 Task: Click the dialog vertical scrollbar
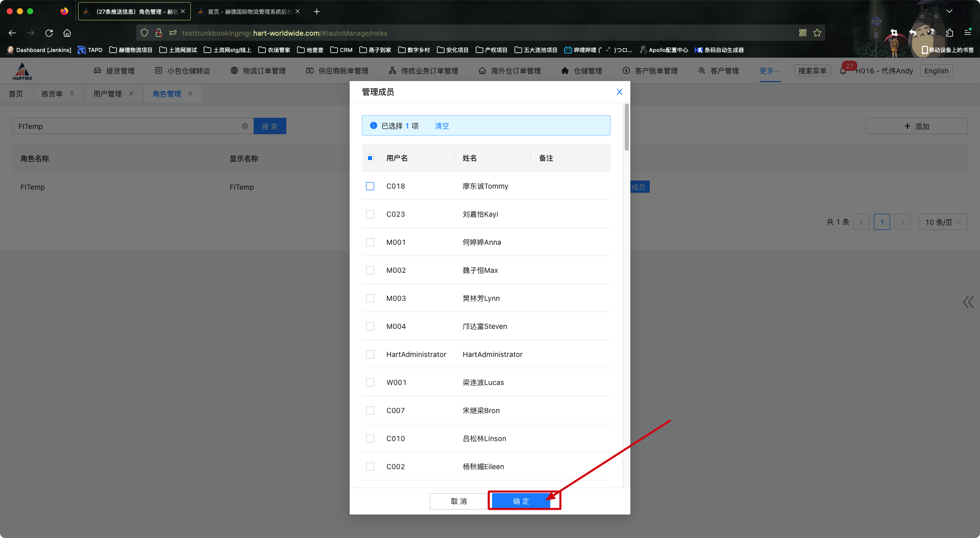pos(626,127)
